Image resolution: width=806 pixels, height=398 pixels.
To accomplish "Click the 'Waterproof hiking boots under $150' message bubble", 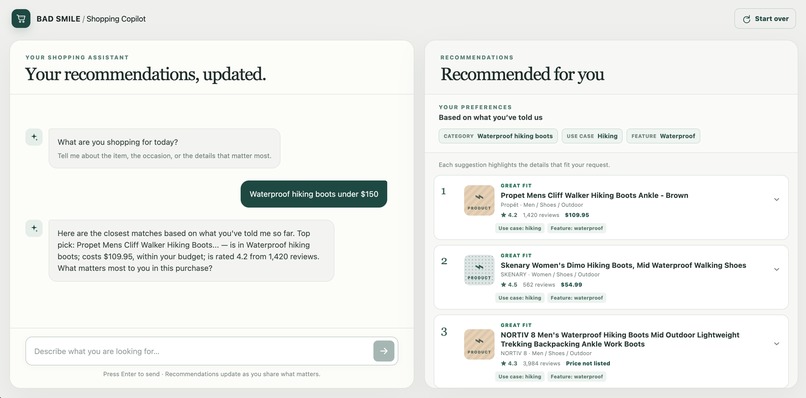I will pos(314,194).
